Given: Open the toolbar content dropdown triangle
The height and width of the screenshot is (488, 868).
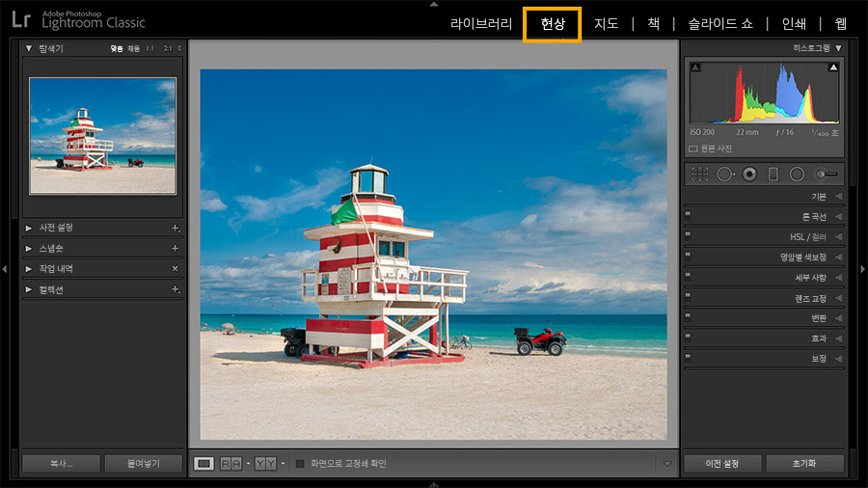Looking at the screenshot, I should [667, 464].
